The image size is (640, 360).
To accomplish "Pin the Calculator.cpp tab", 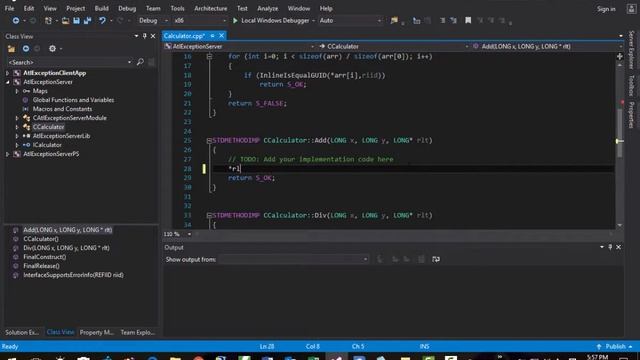I will (213, 36).
